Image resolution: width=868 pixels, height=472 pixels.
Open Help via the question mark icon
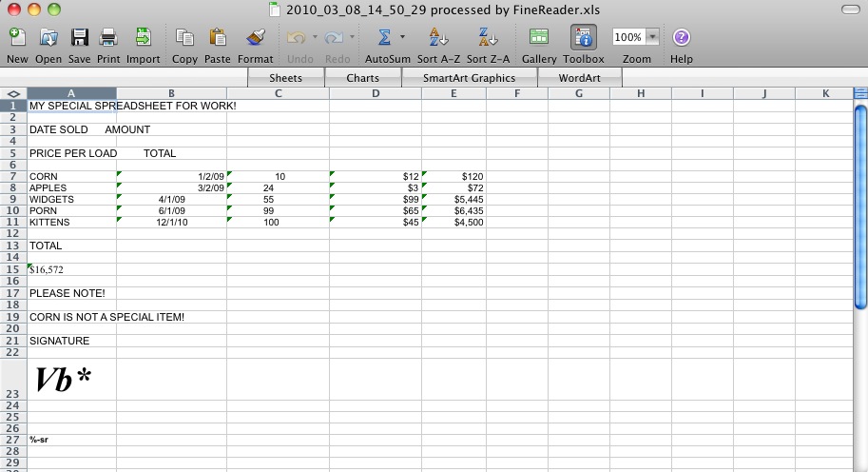pyautogui.click(x=681, y=38)
